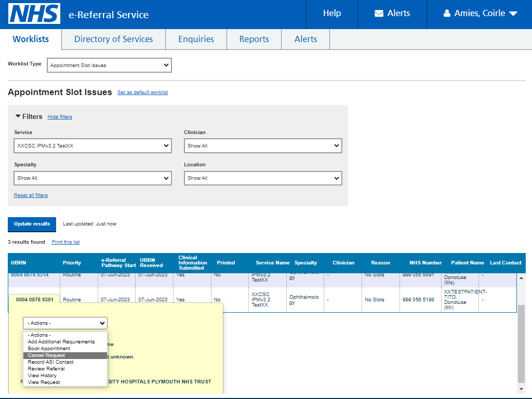
Task: Click the user profile icon beside Amies, Coirle
Action: pos(447,13)
